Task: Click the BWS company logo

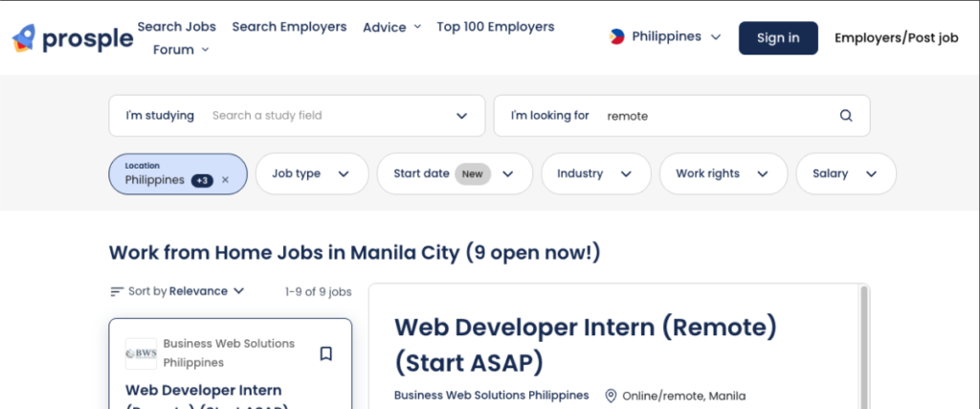Action: tap(141, 353)
